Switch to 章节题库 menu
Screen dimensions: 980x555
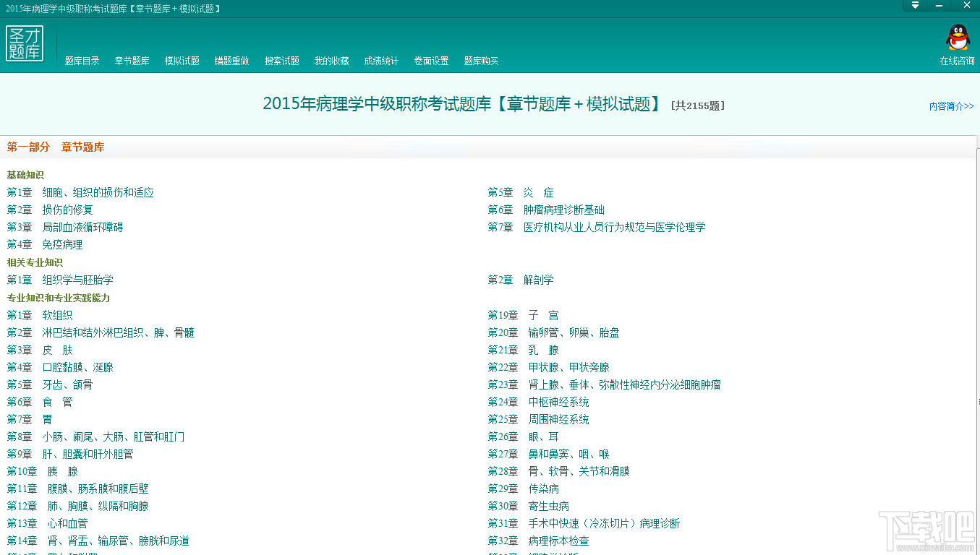(x=132, y=61)
